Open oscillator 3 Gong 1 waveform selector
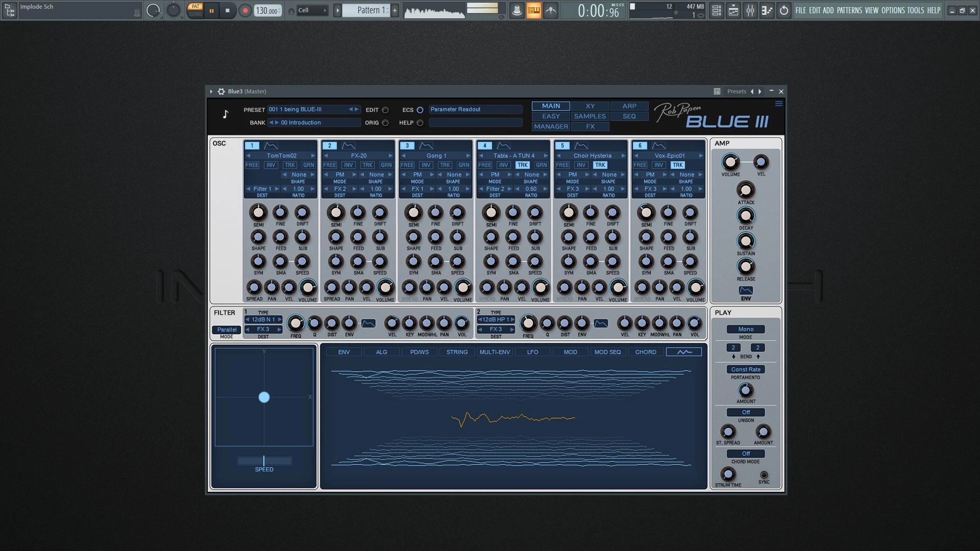Image resolution: width=980 pixels, height=551 pixels. click(436, 156)
